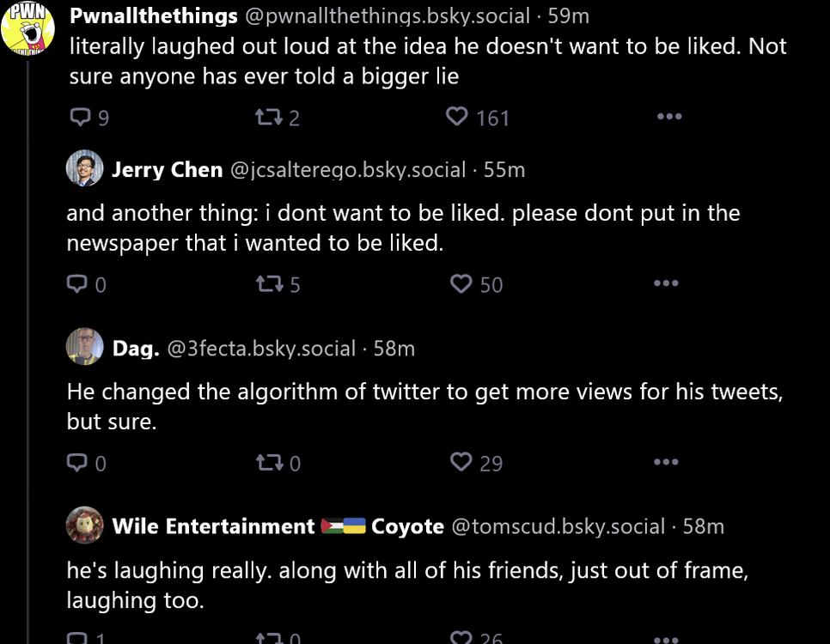The height and width of the screenshot is (644, 830).
Task: Like Dag.'s post
Action: coord(461,463)
